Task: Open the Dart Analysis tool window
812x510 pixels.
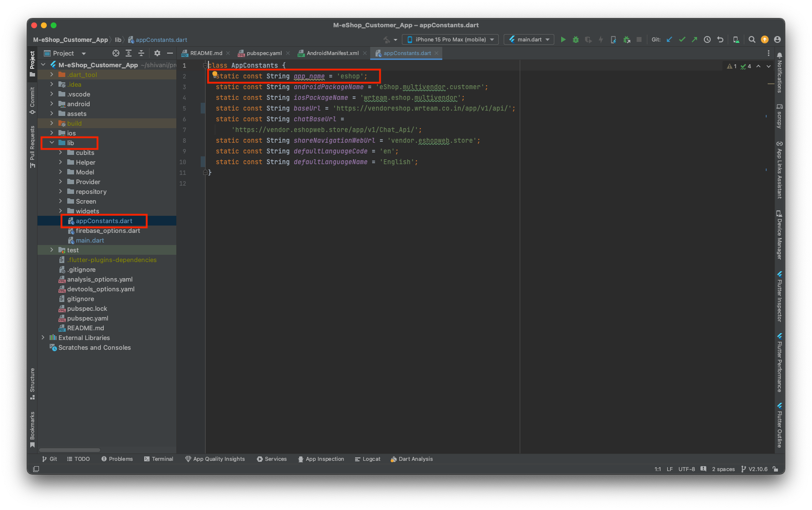Action: pos(412,459)
